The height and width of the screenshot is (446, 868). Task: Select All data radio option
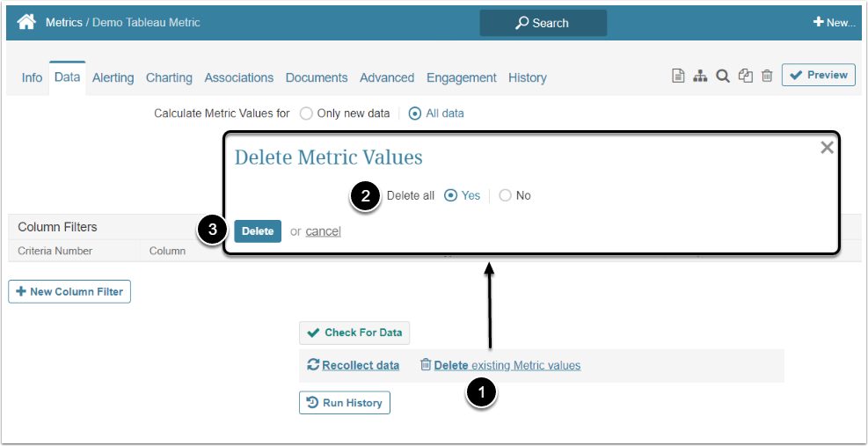click(415, 113)
